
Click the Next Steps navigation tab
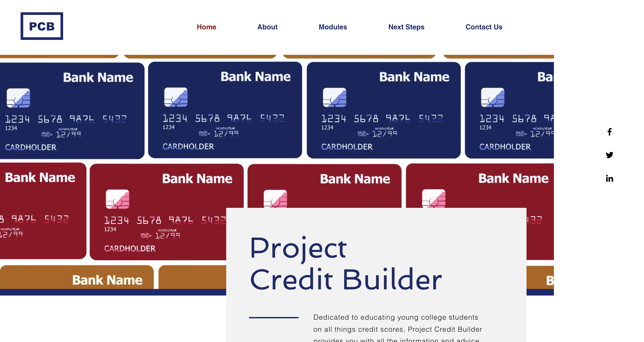tap(406, 27)
